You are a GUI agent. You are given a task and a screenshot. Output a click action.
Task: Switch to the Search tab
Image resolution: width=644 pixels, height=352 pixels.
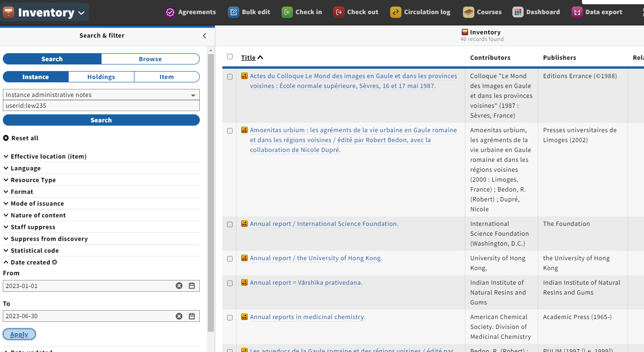[x=52, y=59]
